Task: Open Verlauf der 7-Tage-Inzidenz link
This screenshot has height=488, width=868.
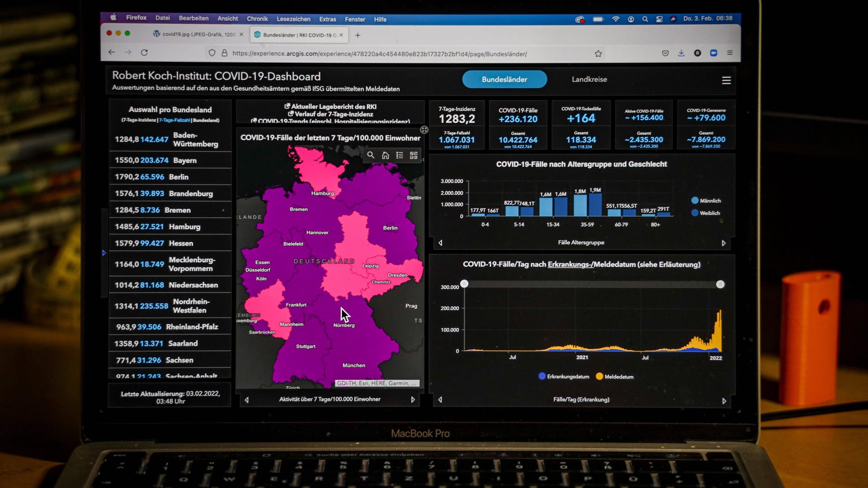Action: [330, 114]
